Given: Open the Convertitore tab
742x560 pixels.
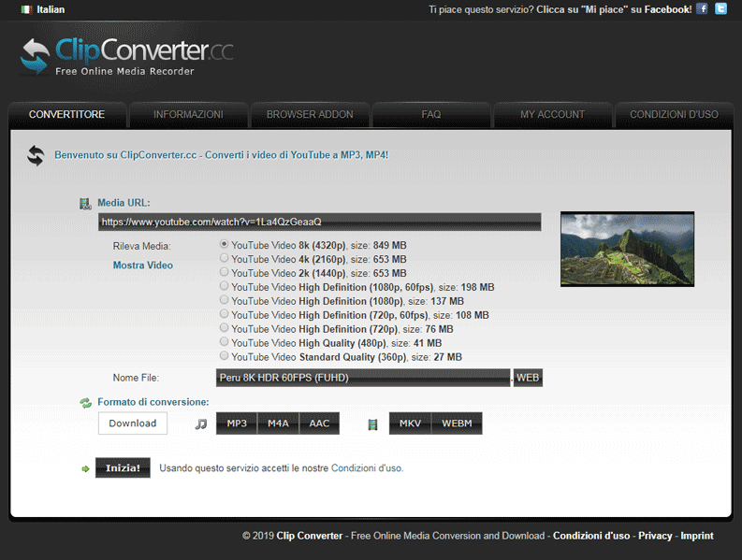Looking at the screenshot, I should coord(66,115).
